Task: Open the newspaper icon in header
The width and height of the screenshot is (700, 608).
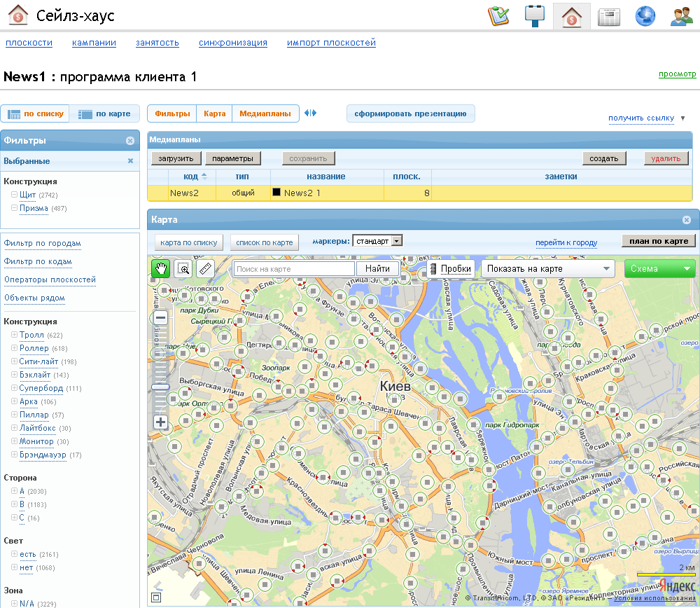Action: coord(608,17)
